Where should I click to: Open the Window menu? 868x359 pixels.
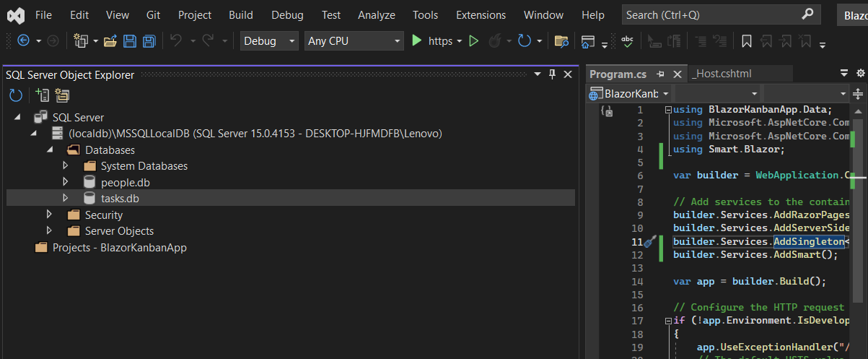[544, 14]
